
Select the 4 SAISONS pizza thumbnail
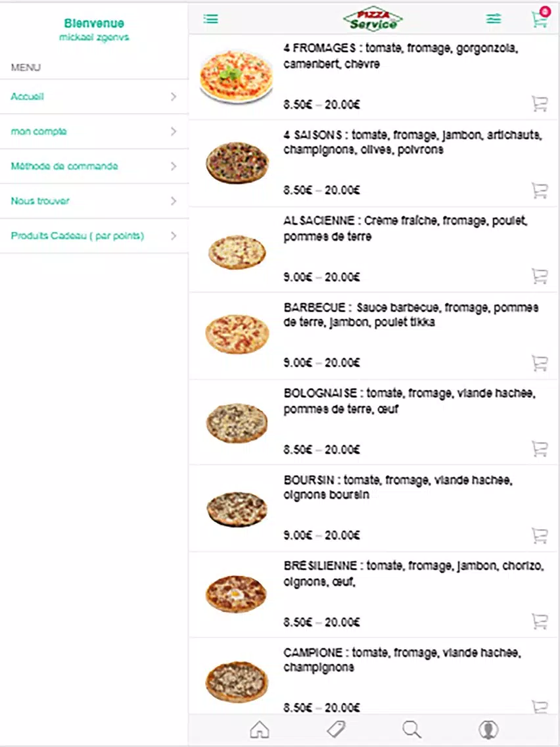click(x=237, y=163)
